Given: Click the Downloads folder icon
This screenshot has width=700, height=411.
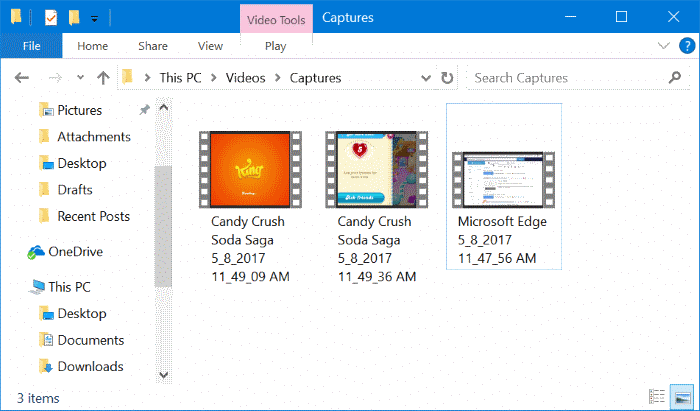Looking at the screenshot, I should (46, 366).
